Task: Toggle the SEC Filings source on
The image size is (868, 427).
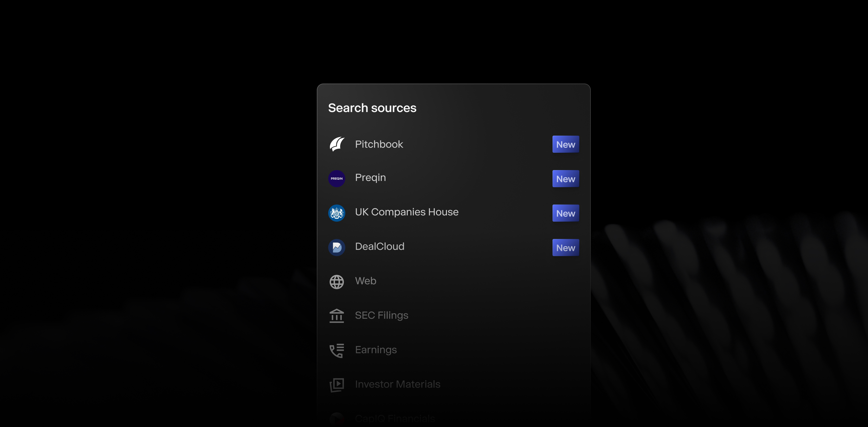Action: click(381, 316)
